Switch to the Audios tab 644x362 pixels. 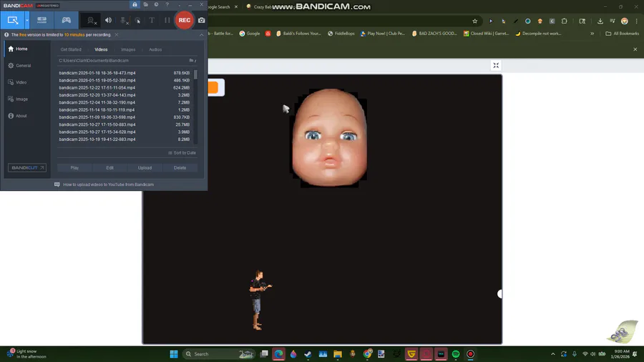click(x=155, y=49)
